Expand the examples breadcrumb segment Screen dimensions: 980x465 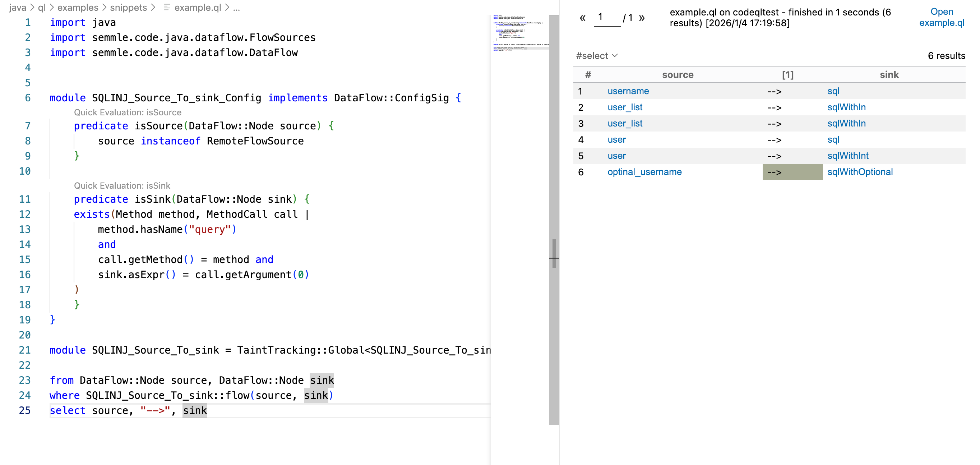click(x=78, y=7)
